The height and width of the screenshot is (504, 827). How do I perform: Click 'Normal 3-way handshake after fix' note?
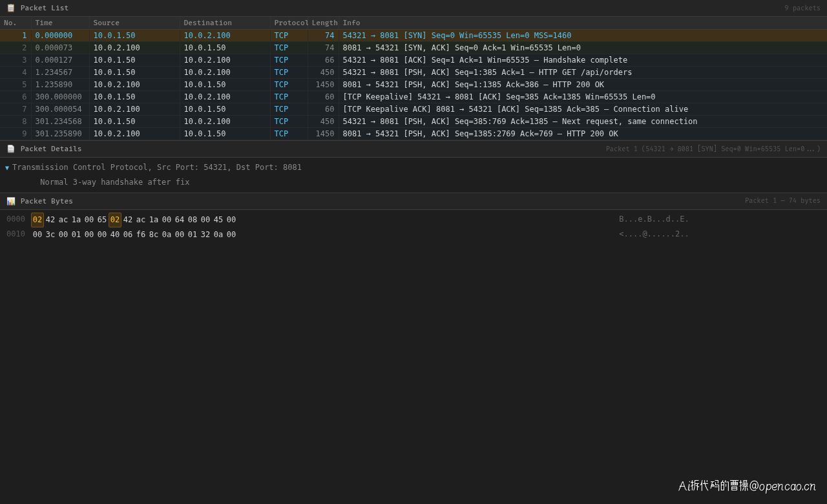(x=115, y=182)
